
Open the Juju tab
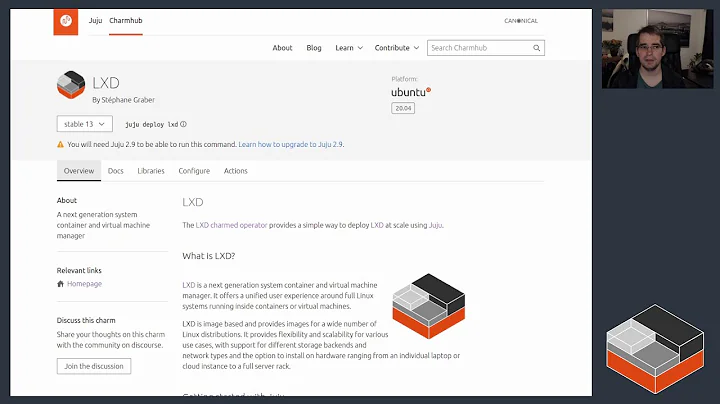pyautogui.click(x=96, y=21)
